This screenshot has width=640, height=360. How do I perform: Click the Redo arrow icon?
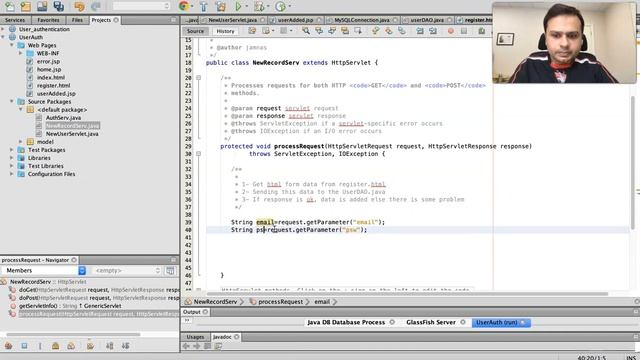[96, 6]
